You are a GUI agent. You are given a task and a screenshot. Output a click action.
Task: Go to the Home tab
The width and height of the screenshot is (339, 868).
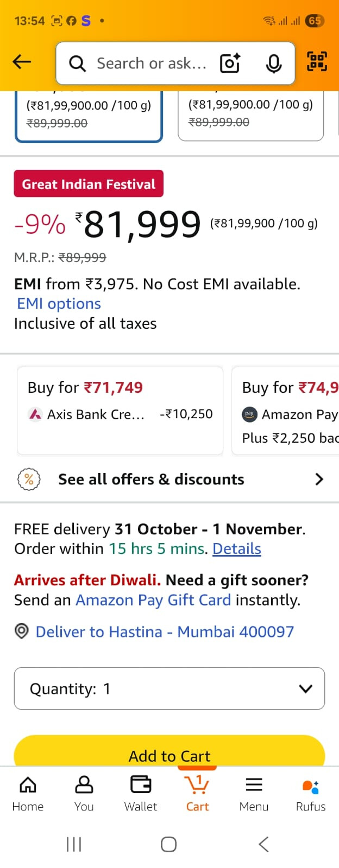pyautogui.click(x=28, y=793)
